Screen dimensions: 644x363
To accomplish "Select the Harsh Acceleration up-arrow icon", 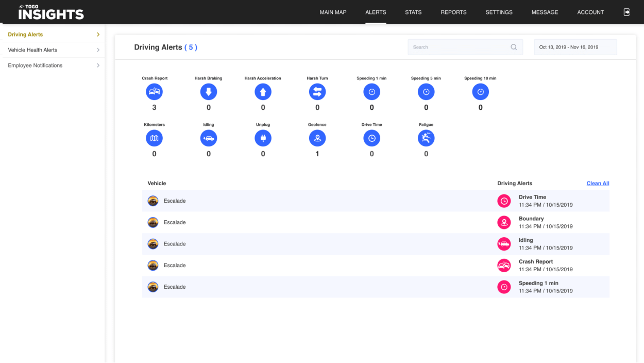I will 263,92.
